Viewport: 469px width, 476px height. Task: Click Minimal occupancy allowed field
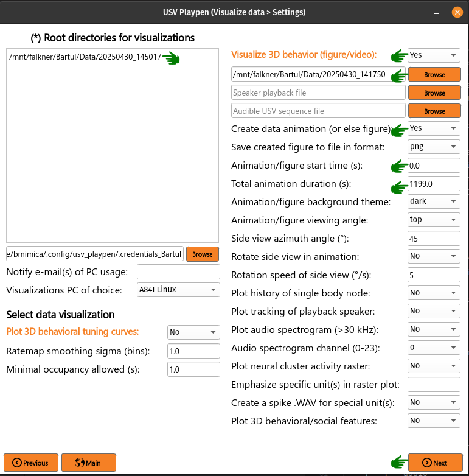pos(193,369)
